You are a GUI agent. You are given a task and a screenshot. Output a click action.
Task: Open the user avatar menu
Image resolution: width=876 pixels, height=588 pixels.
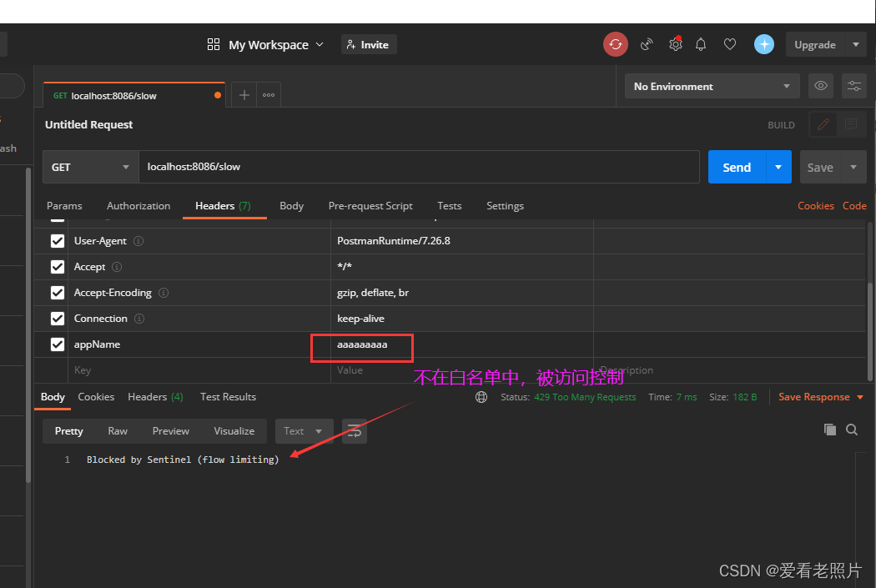(x=763, y=44)
